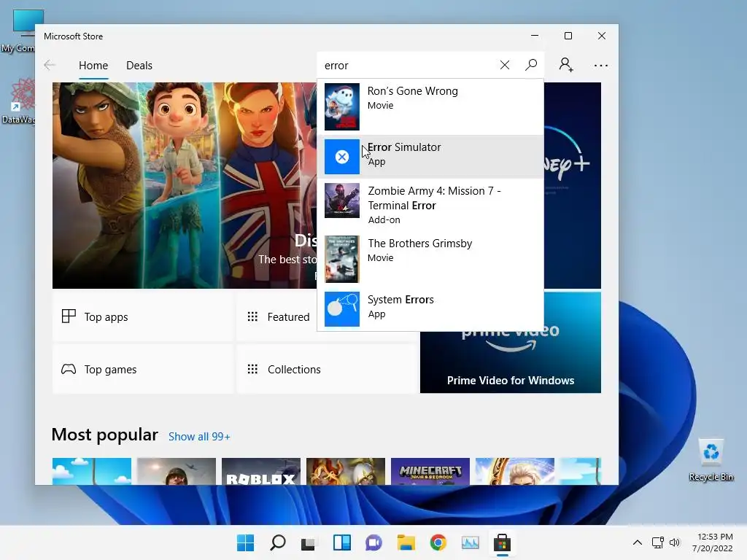Open Widgets from the taskbar

[341, 542]
